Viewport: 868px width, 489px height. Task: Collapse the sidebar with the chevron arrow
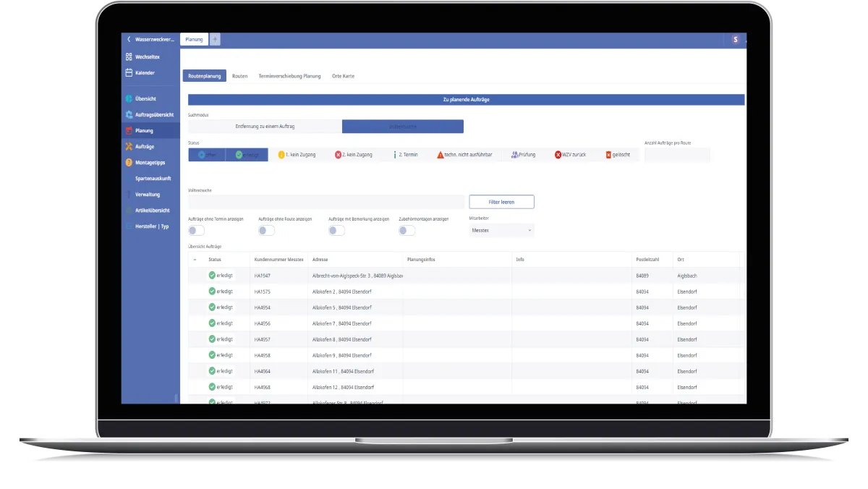129,40
